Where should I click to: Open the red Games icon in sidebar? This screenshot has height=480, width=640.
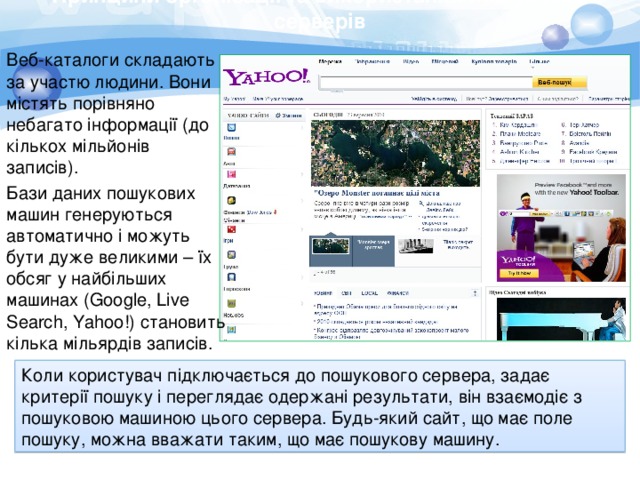point(231,229)
